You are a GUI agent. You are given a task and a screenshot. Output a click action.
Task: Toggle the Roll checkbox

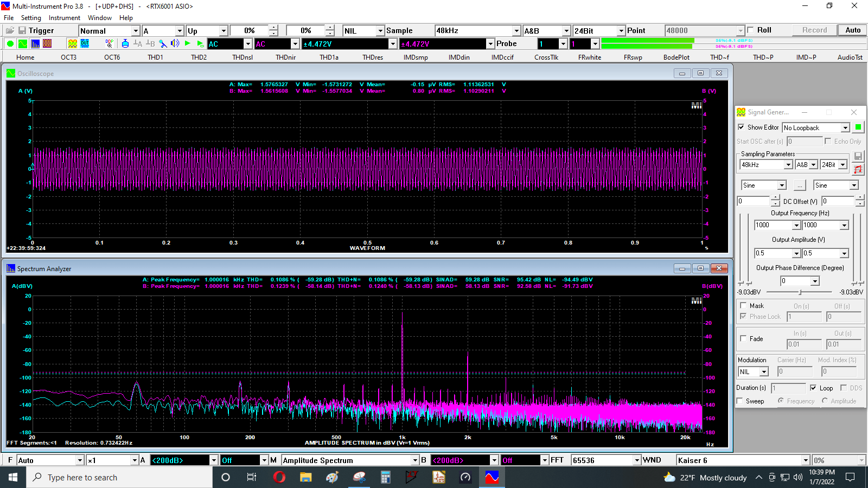tap(751, 30)
